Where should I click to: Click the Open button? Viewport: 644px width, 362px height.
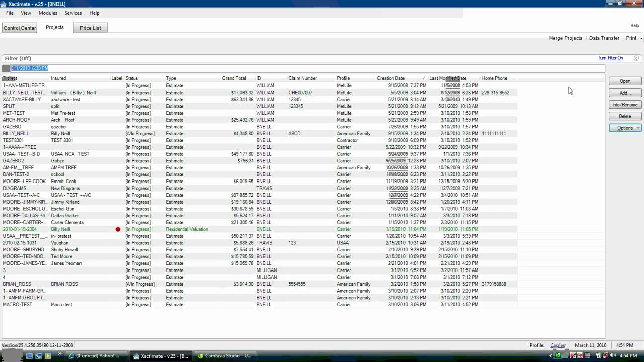point(625,81)
